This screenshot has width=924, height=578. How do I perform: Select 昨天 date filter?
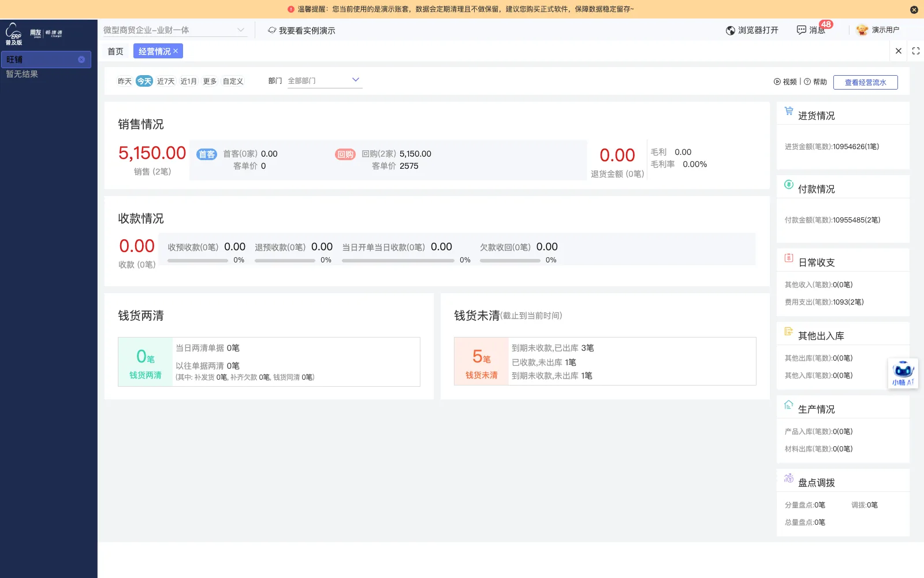(x=125, y=81)
